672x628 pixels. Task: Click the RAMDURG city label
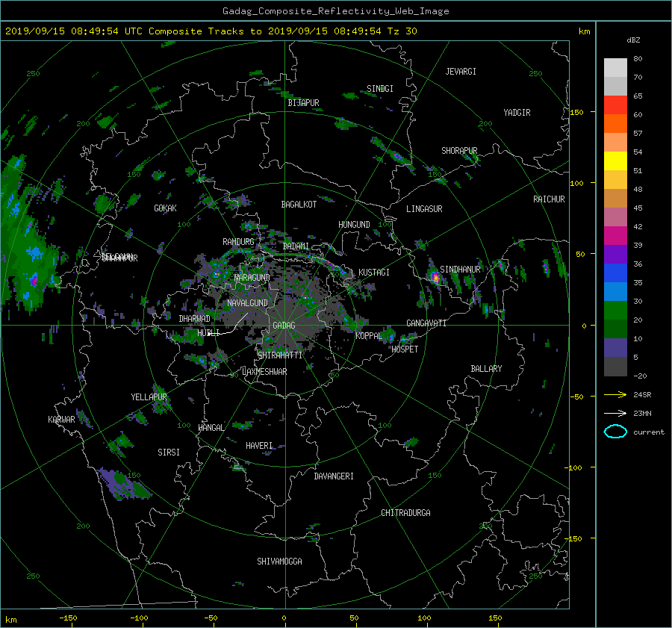coord(238,242)
